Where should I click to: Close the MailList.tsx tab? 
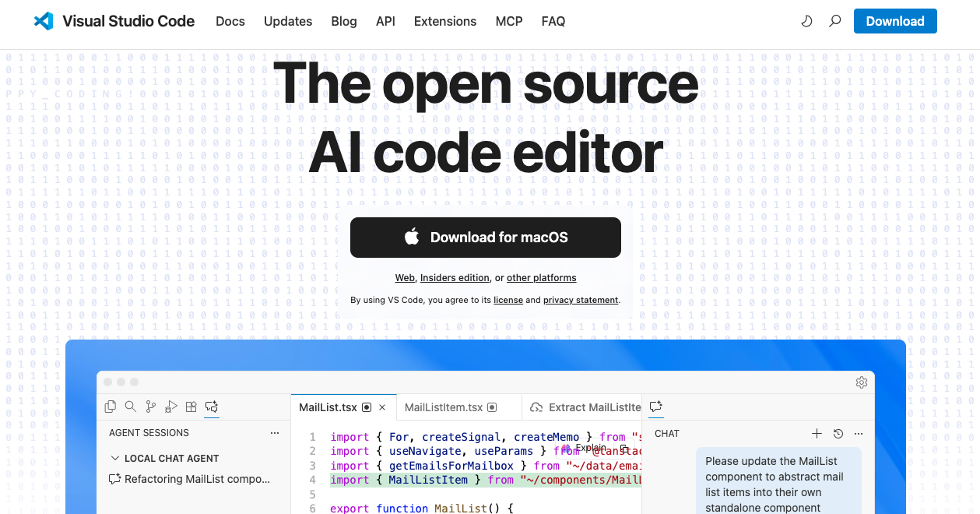(x=382, y=407)
